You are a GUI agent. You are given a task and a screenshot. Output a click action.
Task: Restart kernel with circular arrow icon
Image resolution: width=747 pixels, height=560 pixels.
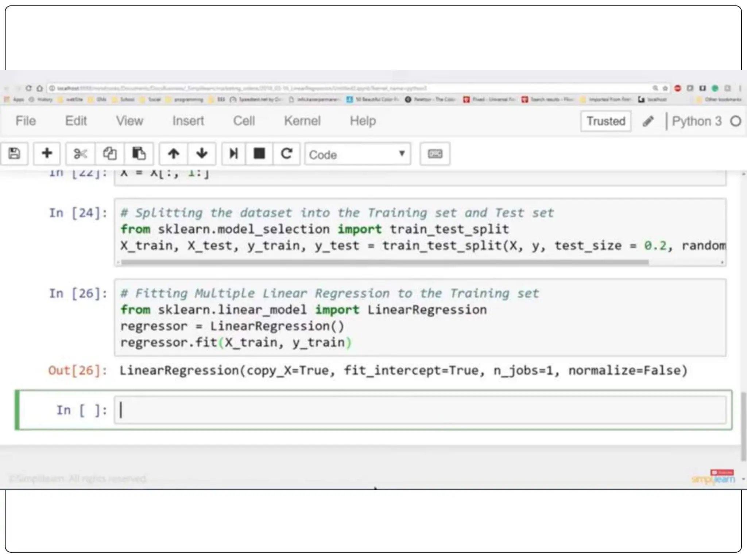(x=287, y=153)
